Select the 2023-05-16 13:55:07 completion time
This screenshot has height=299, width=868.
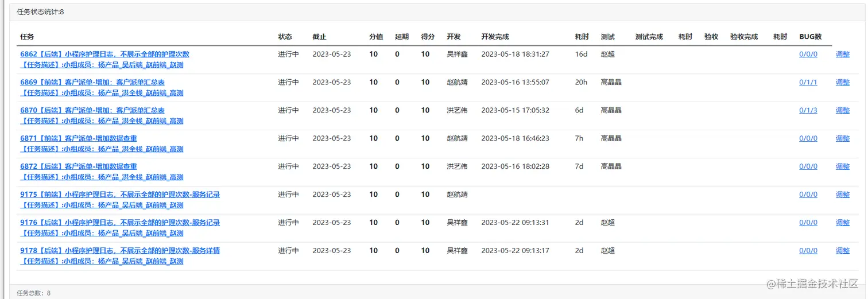click(515, 83)
